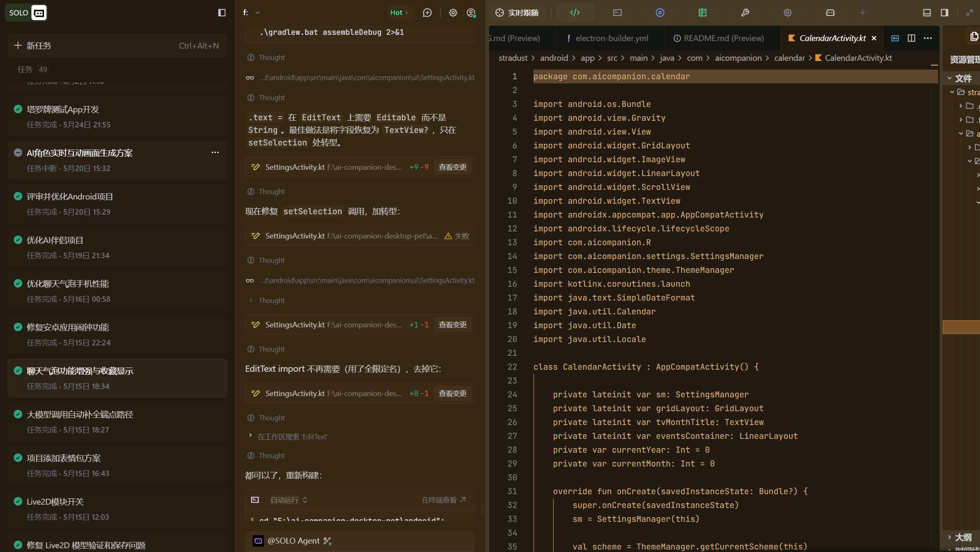Image resolution: width=980 pixels, height=552 pixels.
Task: View changes for the +1 -1 edit
Action: tap(453, 324)
